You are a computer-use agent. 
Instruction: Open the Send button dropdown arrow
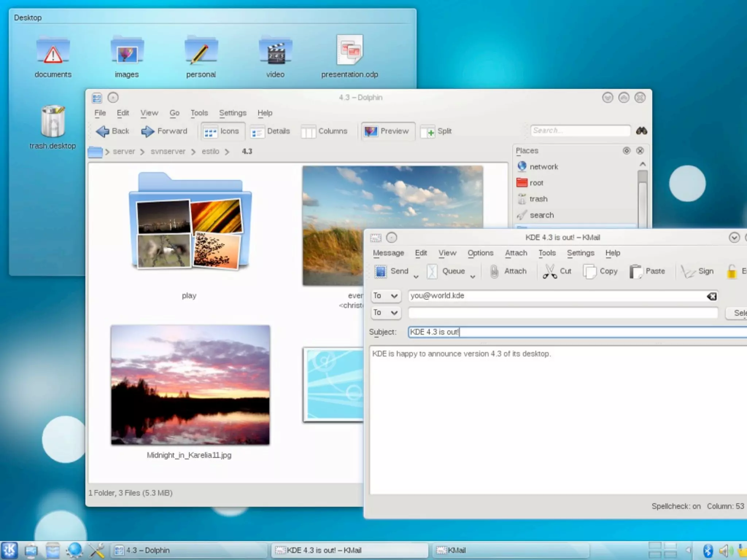[x=416, y=277]
